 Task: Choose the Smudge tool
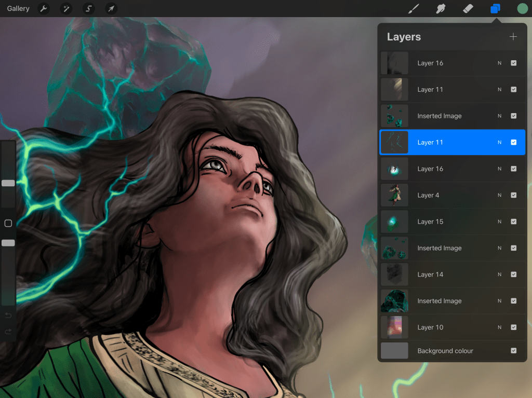click(441, 8)
